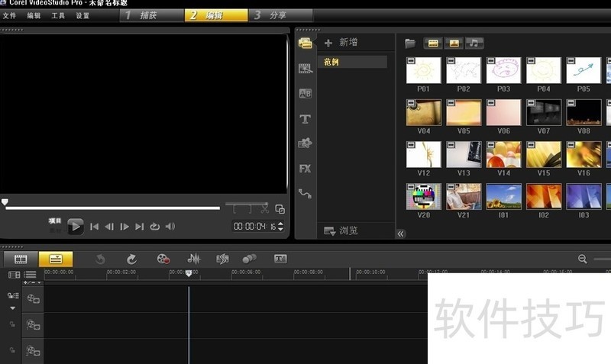Toggle audio files filter in library

474,43
